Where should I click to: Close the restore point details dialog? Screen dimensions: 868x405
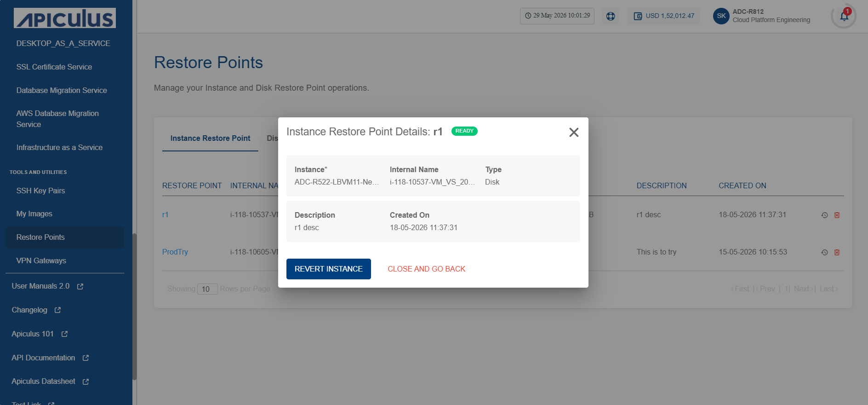tap(574, 133)
